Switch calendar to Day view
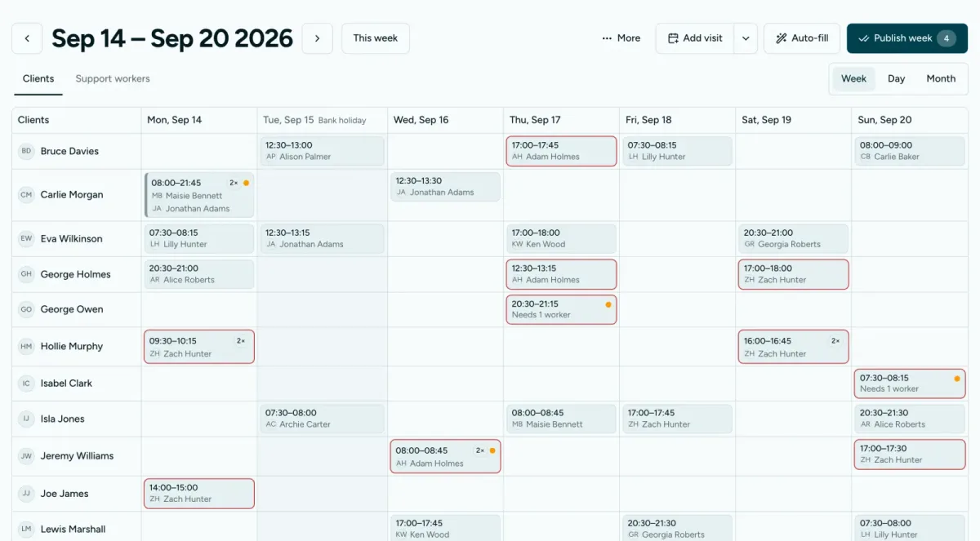The height and width of the screenshot is (541, 980). click(x=896, y=79)
